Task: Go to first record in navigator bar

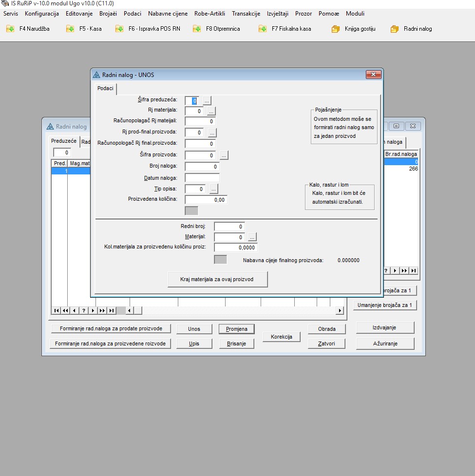Action: tap(57, 310)
